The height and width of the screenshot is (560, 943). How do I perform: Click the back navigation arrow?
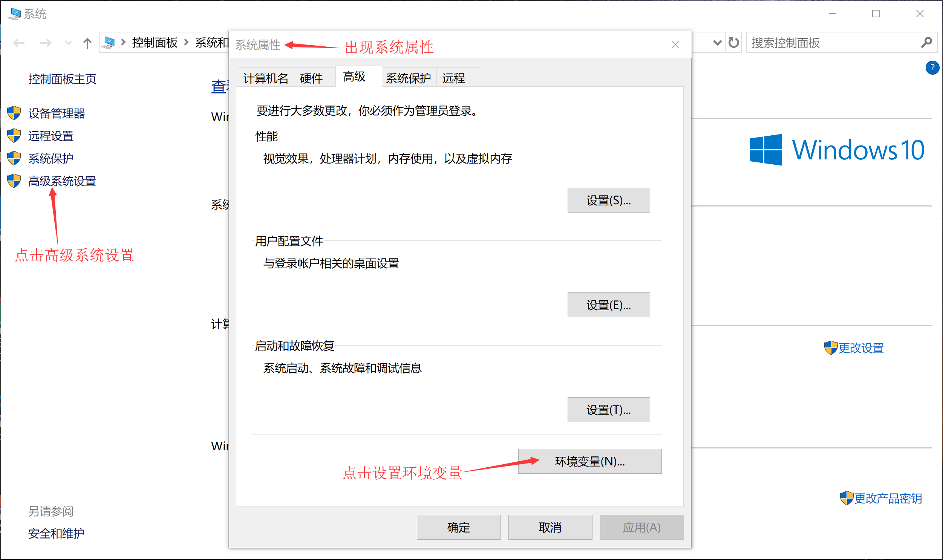[19, 43]
